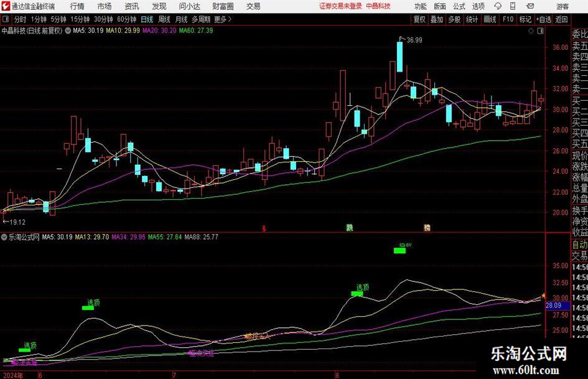
Task: Toggle the side panel icon at chart corner
Action: tap(540, 31)
